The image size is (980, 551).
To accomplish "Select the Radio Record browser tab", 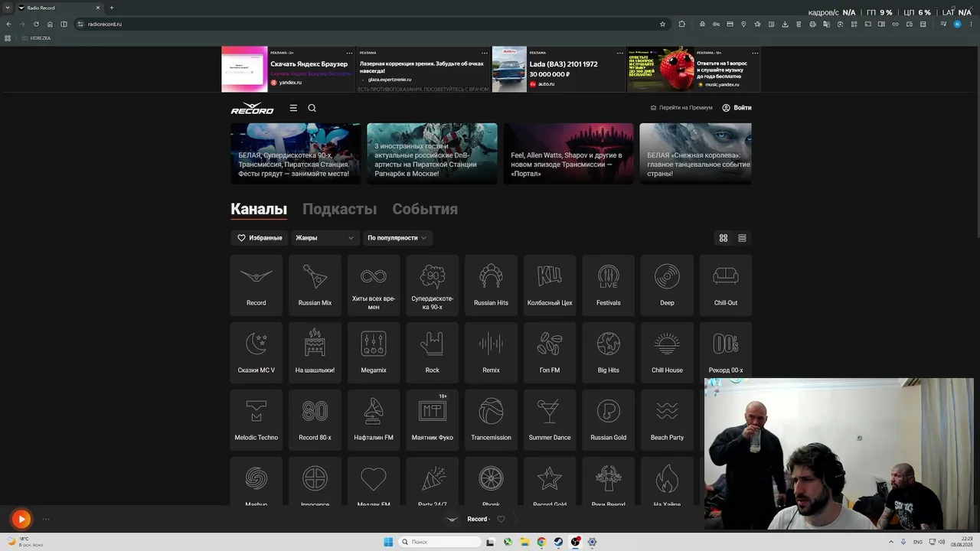I will (x=60, y=8).
